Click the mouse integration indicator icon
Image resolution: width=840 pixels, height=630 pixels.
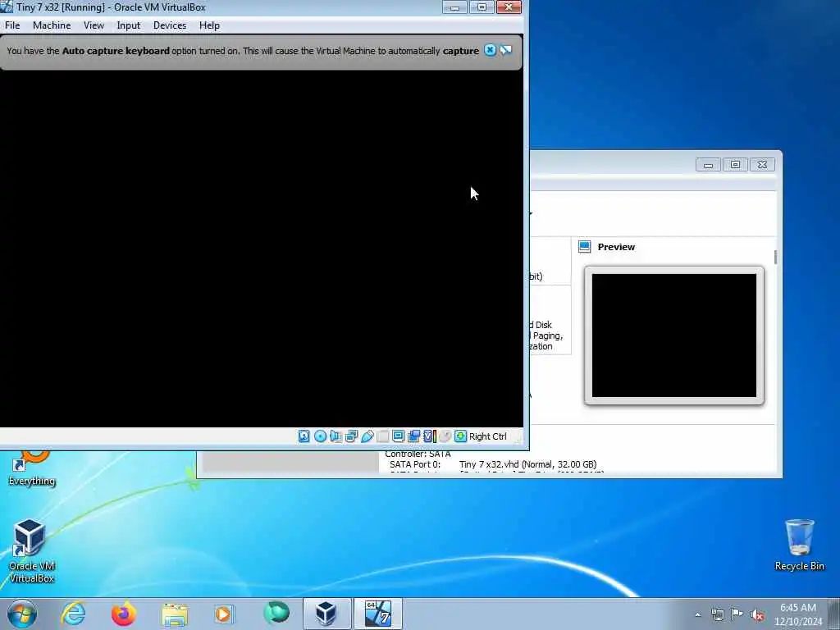click(445, 436)
